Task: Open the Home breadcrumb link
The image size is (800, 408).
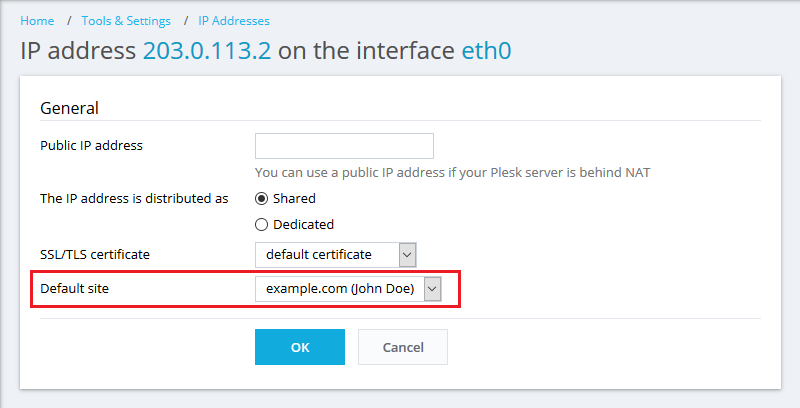Action: coord(37,20)
